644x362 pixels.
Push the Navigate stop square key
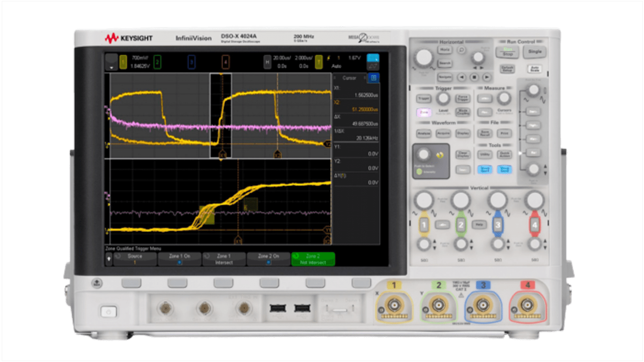click(x=474, y=77)
